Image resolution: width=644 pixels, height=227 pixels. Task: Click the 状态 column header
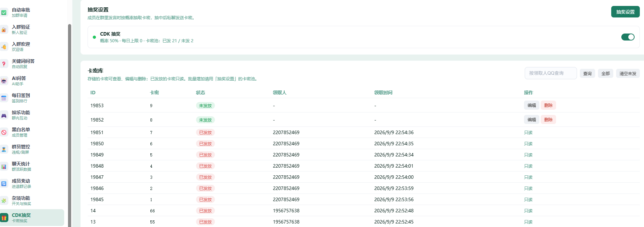[x=201, y=93]
